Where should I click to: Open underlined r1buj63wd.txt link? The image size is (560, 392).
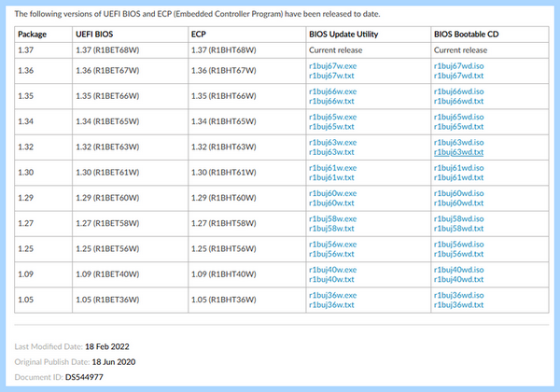458,152
